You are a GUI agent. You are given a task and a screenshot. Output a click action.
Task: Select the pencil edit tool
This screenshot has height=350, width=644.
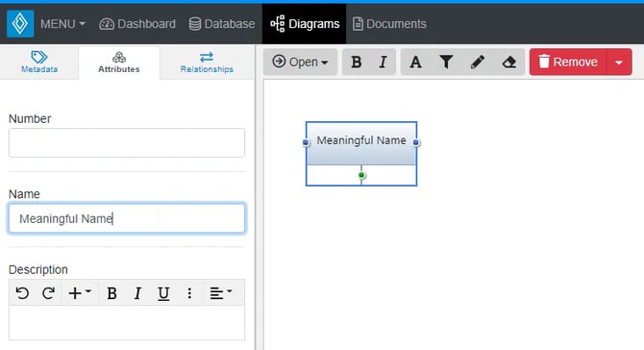[478, 62]
